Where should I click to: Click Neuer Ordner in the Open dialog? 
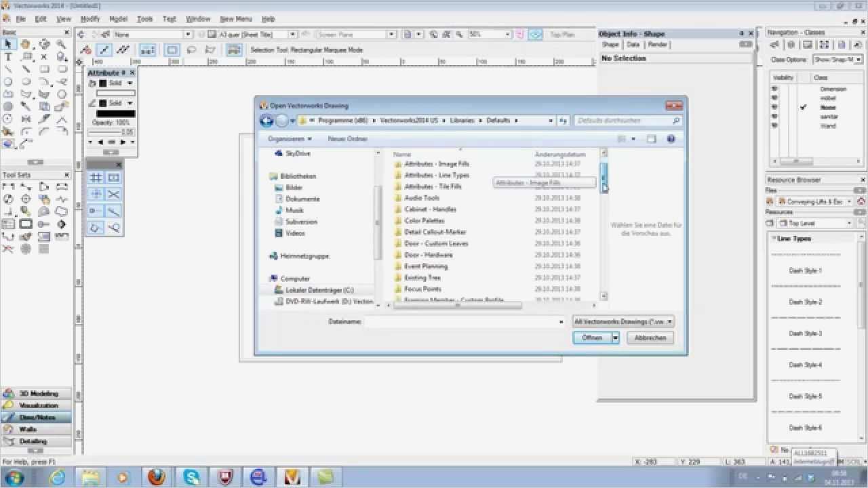click(347, 139)
